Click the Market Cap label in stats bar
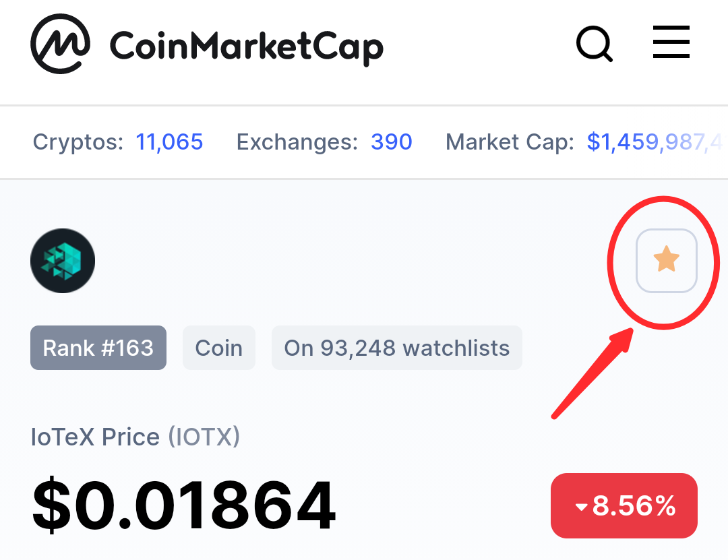The width and height of the screenshot is (728, 560). (510, 142)
